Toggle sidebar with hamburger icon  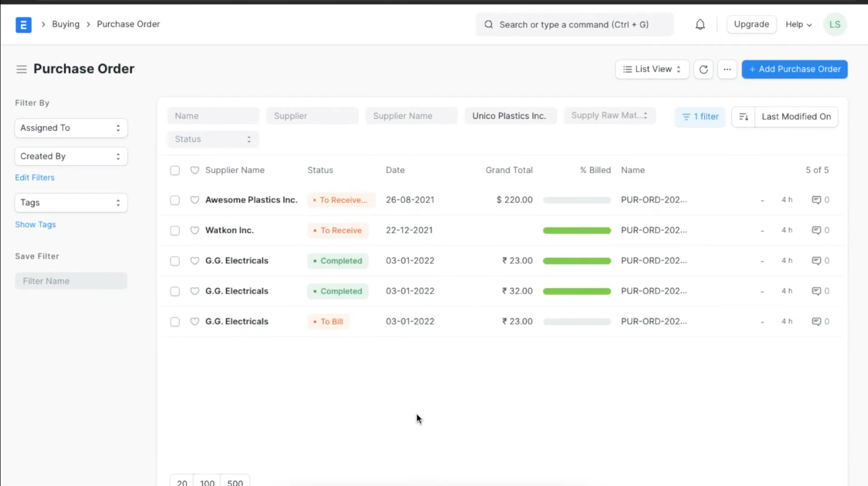pos(21,69)
